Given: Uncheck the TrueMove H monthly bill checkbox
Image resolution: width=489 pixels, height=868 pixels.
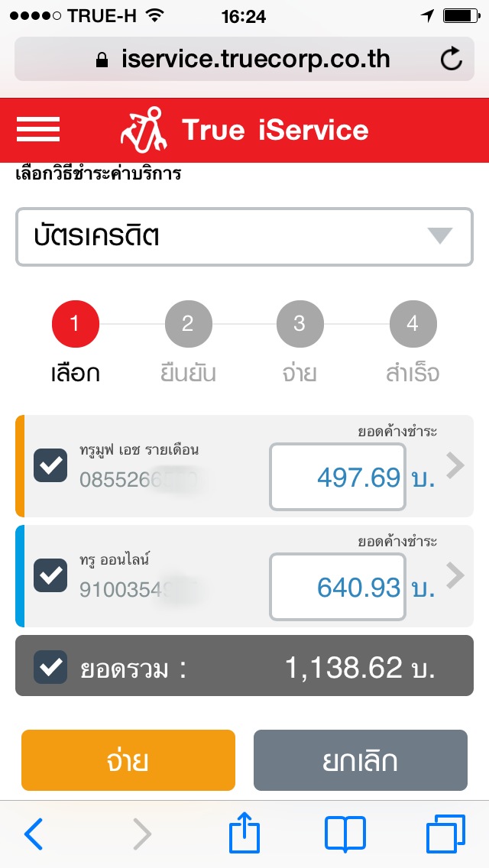Looking at the screenshot, I should (50, 465).
